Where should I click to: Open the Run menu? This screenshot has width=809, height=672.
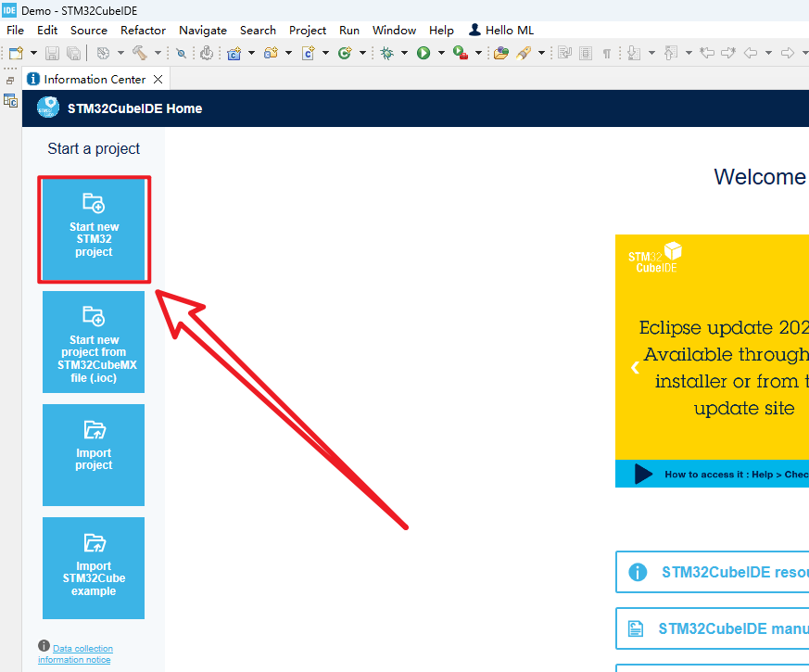349,31
